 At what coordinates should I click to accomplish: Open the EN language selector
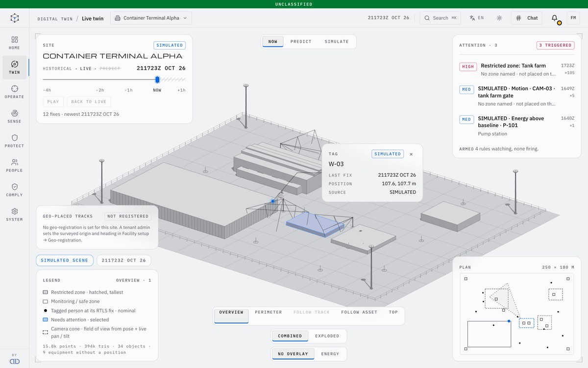(477, 18)
